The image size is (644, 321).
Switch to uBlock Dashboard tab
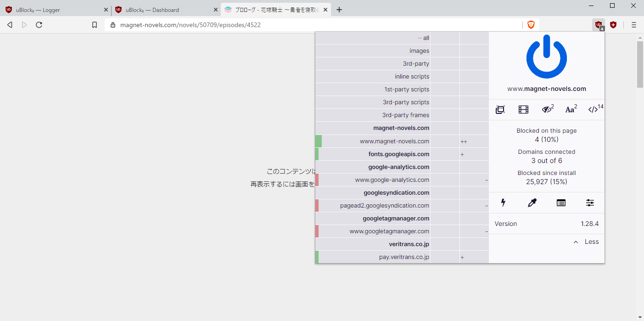coord(165,10)
